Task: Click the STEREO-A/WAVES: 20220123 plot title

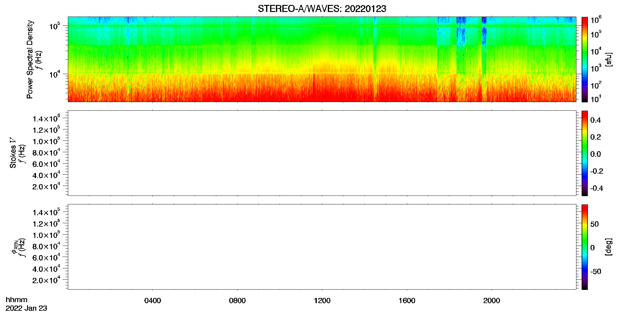Action: [x=322, y=9]
